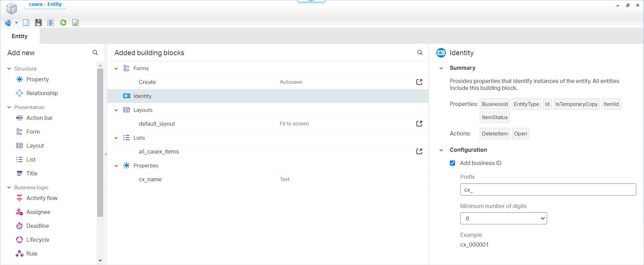Collapse left panel with splitter arrow
This screenshot has width=644, height=265.
[x=106, y=154]
